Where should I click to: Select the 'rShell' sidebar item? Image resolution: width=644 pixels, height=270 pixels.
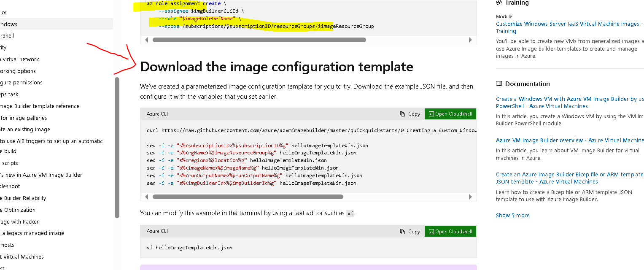[x=7, y=36]
